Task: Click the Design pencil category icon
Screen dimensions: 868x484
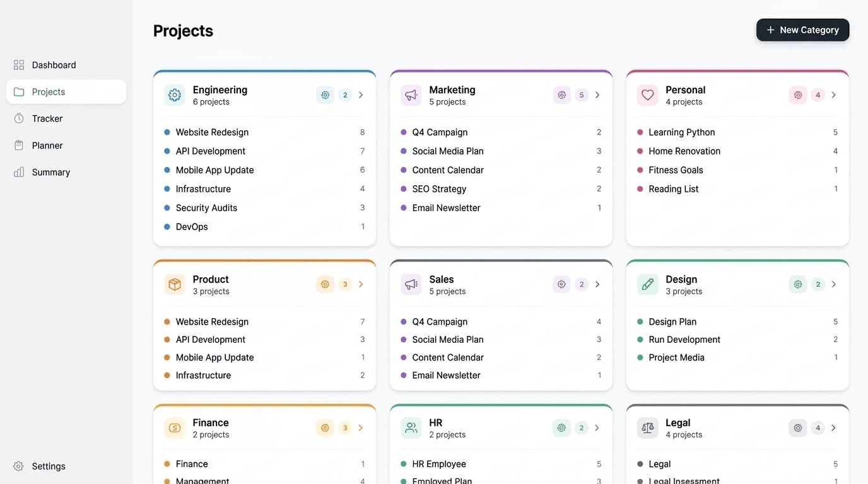Action: coord(647,284)
